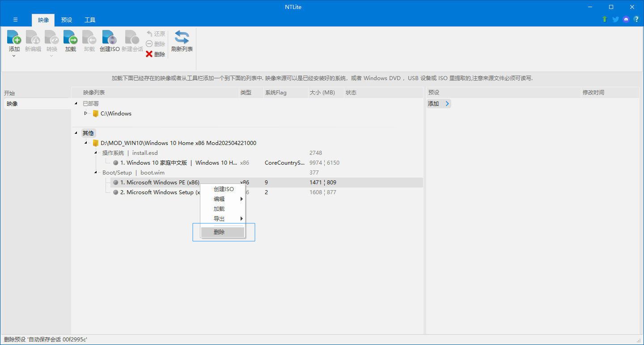The image size is (644, 345).
Task: Click the 刷新列表 refresh arrows icon
Action: tap(182, 37)
